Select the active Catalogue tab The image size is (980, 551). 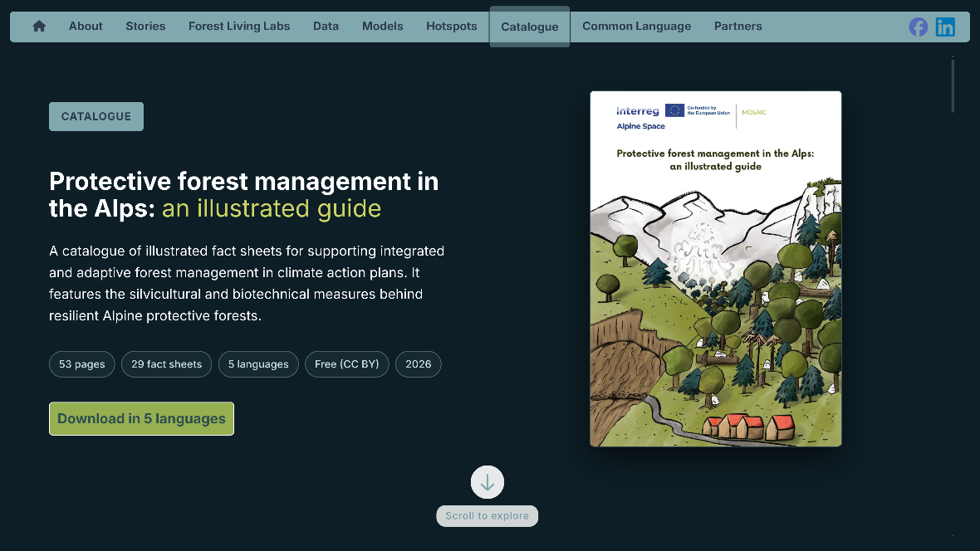(x=529, y=27)
